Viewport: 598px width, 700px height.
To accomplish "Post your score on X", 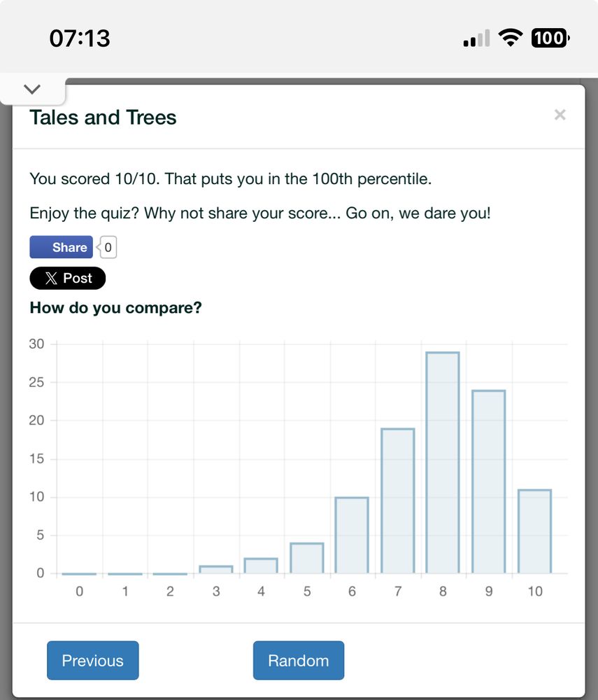I will (67, 278).
